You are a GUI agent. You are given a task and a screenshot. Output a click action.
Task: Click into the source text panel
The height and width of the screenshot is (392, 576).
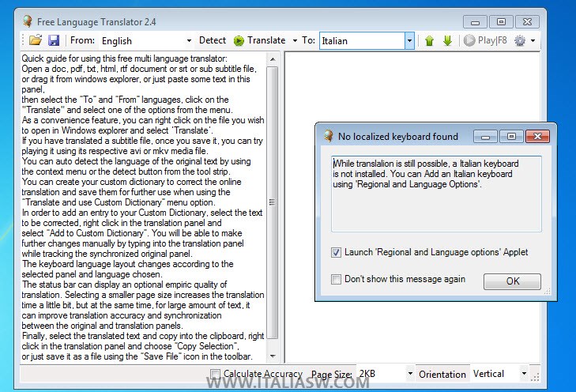pos(143,208)
